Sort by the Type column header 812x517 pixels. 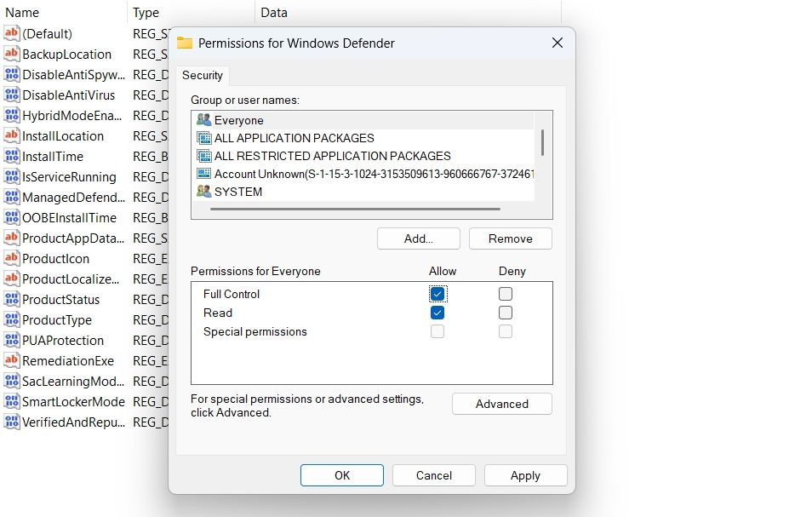[x=146, y=13]
